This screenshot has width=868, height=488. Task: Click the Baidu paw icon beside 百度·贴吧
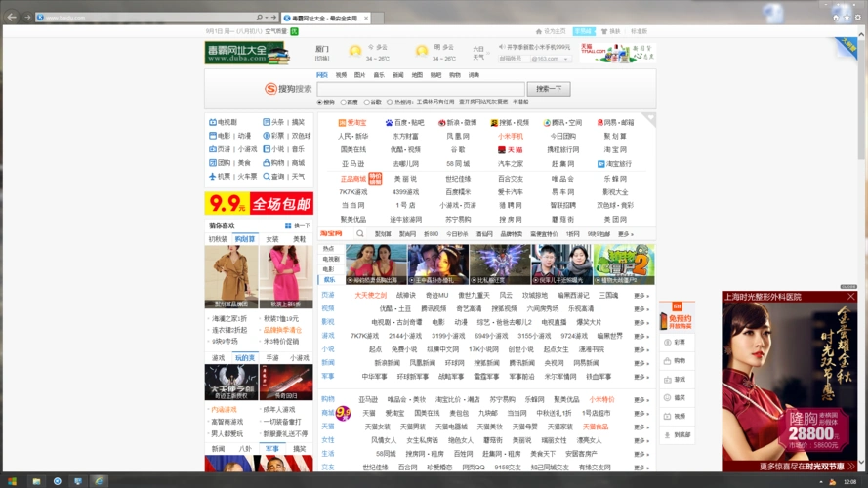click(x=390, y=123)
